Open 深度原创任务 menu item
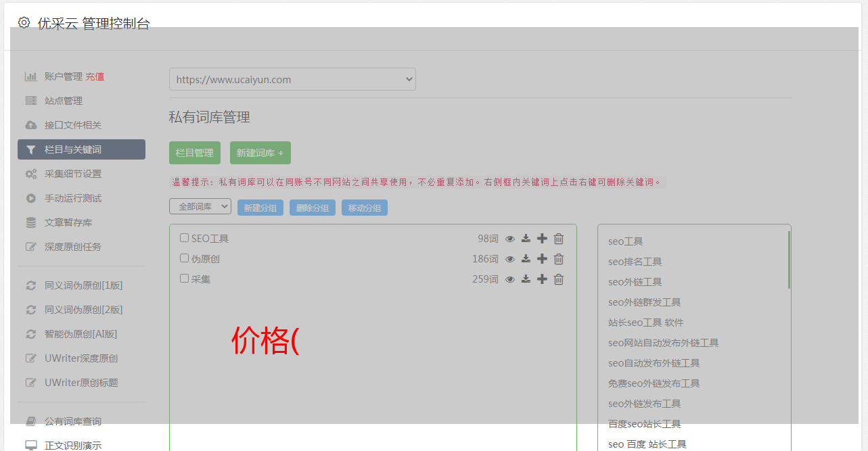Viewport: 868px width, 451px height. tap(73, 247)
